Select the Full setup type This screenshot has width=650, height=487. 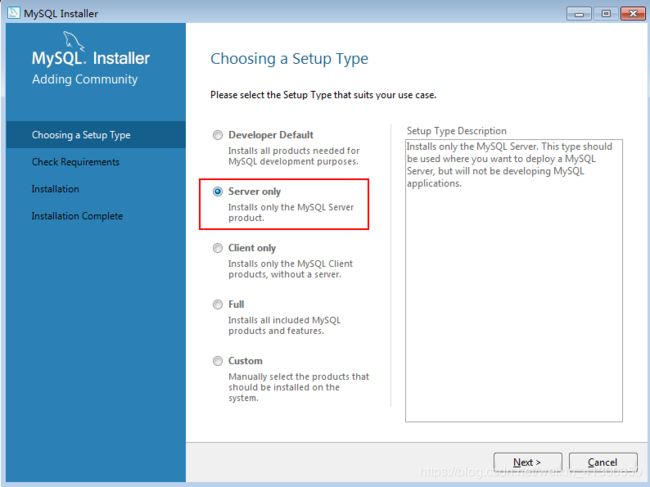(x=218, y=305)
